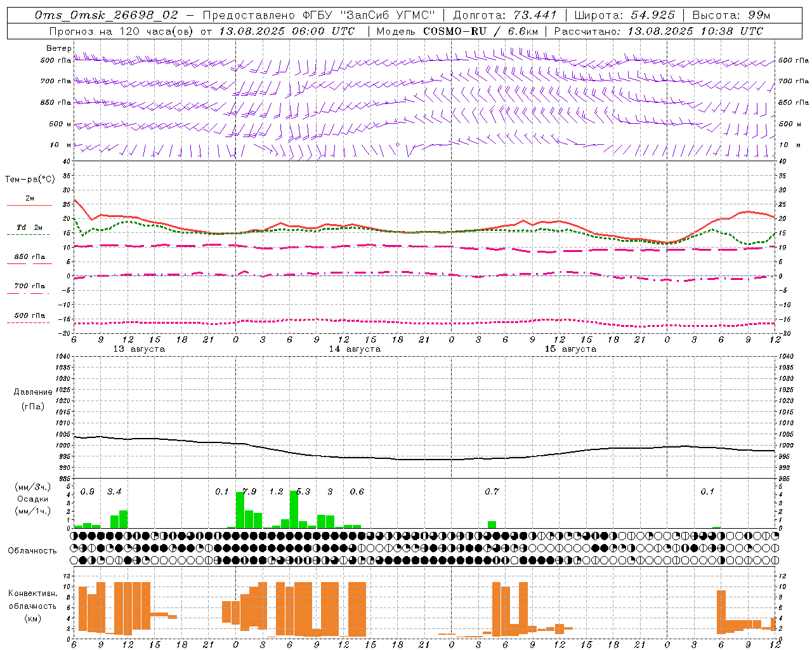The width and height of the screenshot is (812, 650).
Task: Click the Конвективн. облачность (км) panel label
Action: pos(32,606)
